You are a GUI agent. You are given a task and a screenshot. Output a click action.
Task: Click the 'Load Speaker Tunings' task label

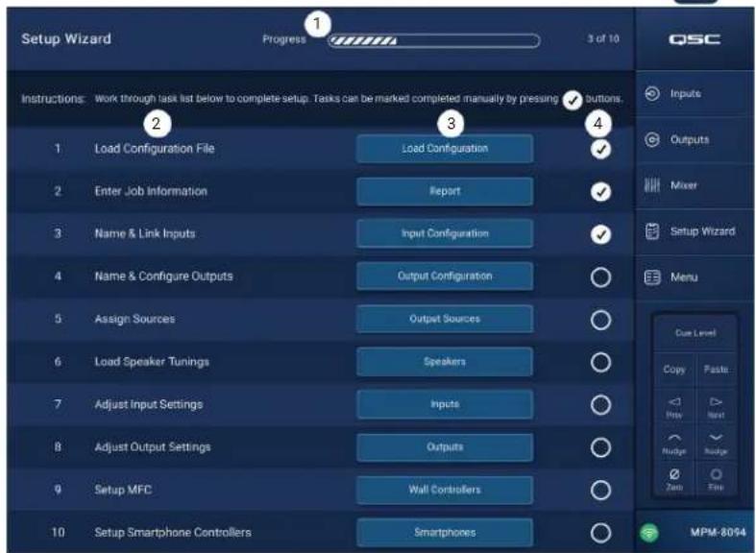click(152, 361)
